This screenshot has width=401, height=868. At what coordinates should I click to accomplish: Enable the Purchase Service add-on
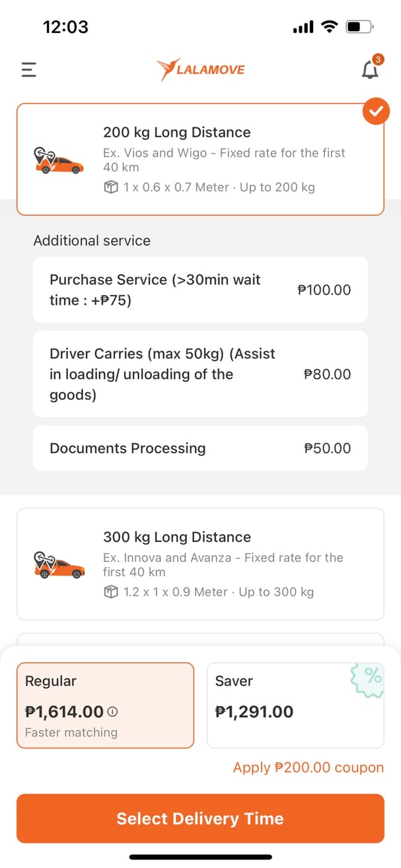[x=200, y=290]
